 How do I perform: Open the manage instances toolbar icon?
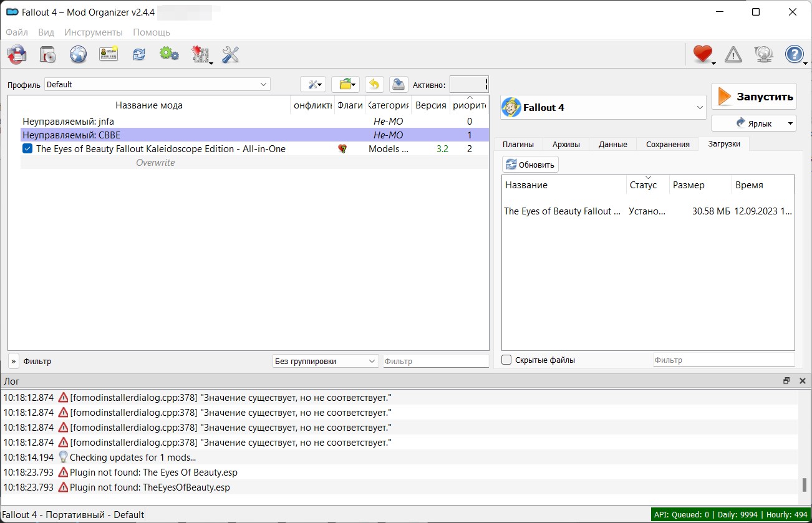(17, 55)
